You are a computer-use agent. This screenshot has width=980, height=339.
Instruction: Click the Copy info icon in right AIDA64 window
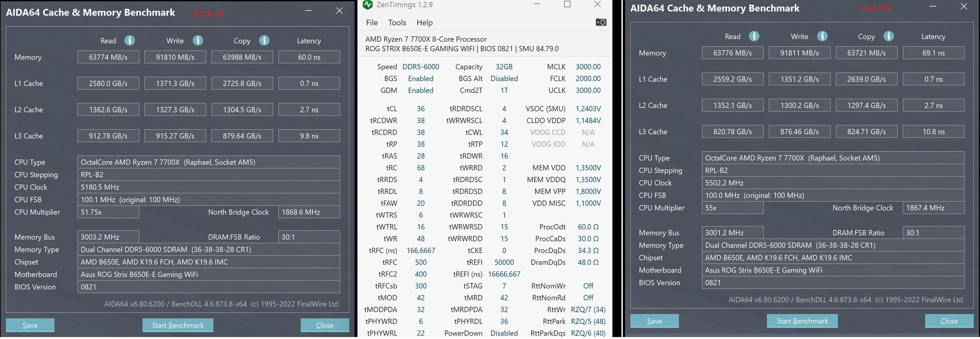point(889,36)
